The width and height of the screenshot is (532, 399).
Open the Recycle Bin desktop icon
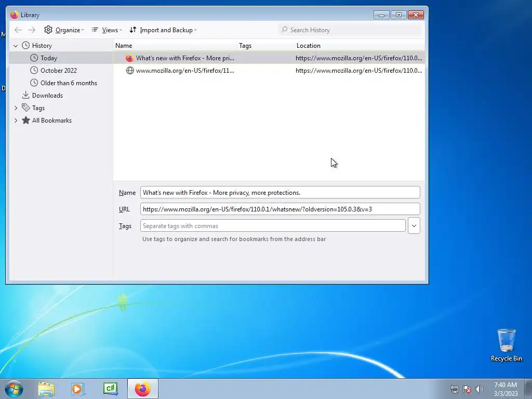tap(506, 345)
